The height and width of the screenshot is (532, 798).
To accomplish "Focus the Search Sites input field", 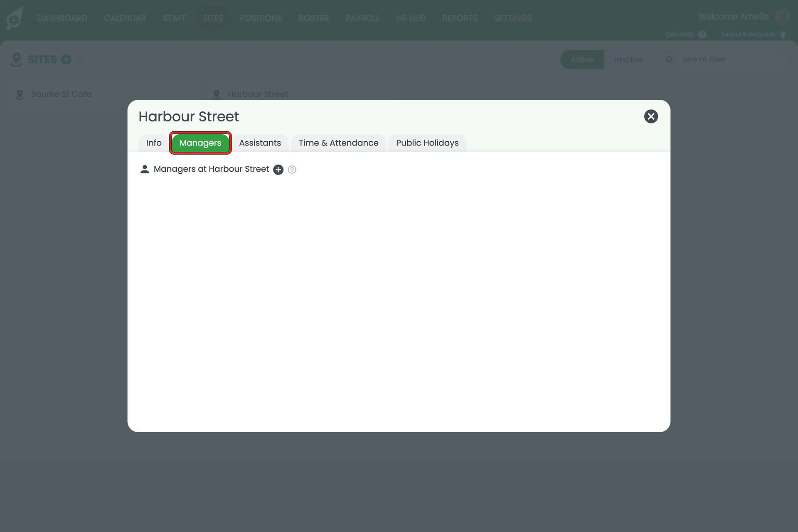I will (734, 59).
